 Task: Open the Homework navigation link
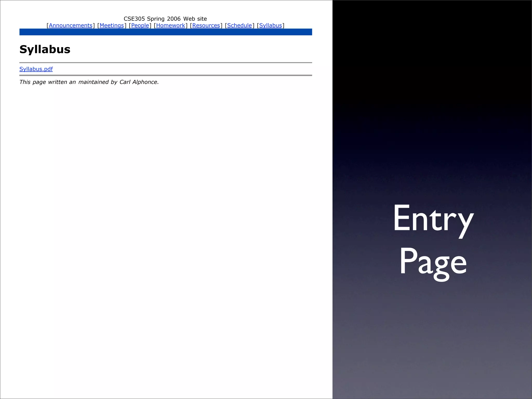170,25
